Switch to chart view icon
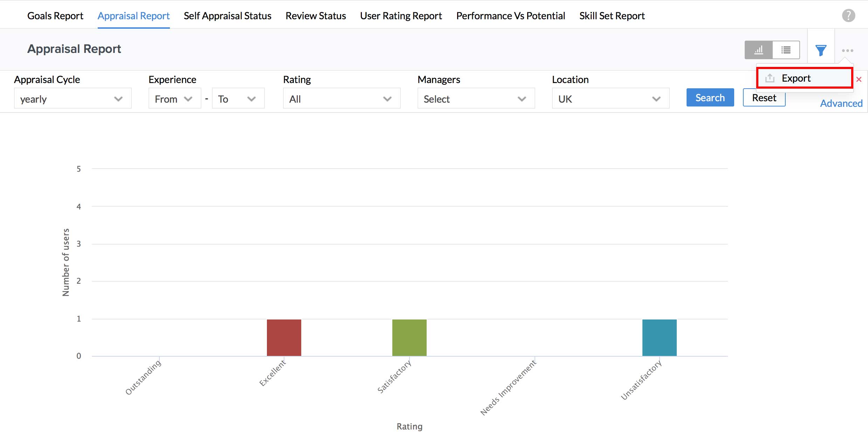The image size is (868, 447). pos(758,50)
